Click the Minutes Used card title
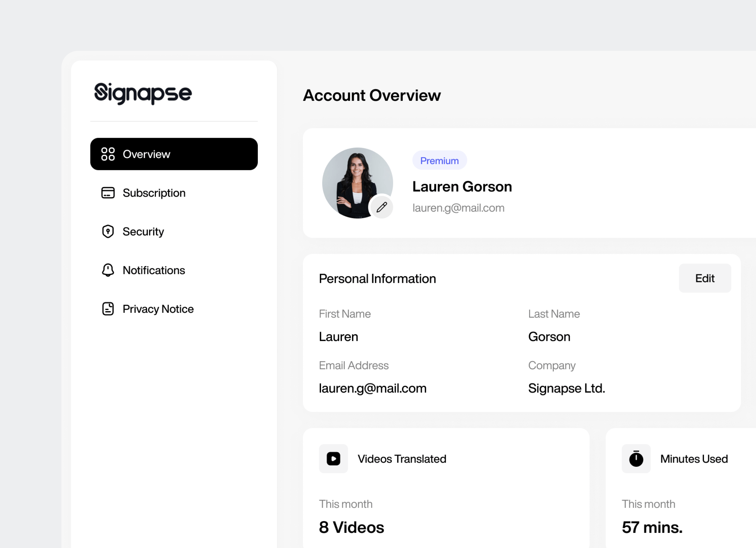756x548 pixels. pyautogui.click(x=694, y=459)
